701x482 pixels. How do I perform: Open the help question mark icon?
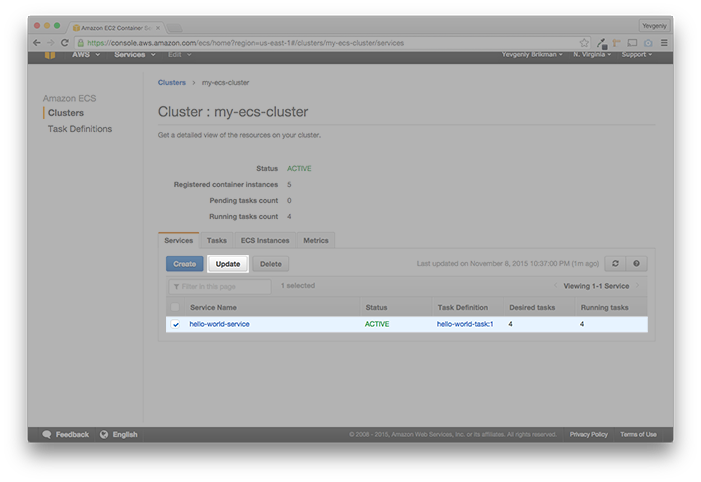pos(636,263)
